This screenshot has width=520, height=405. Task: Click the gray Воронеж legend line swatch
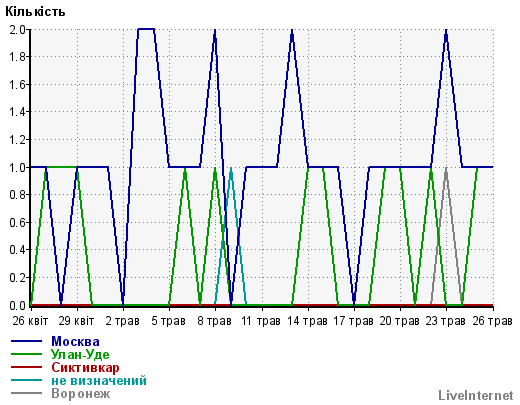[x=26, y=393]
